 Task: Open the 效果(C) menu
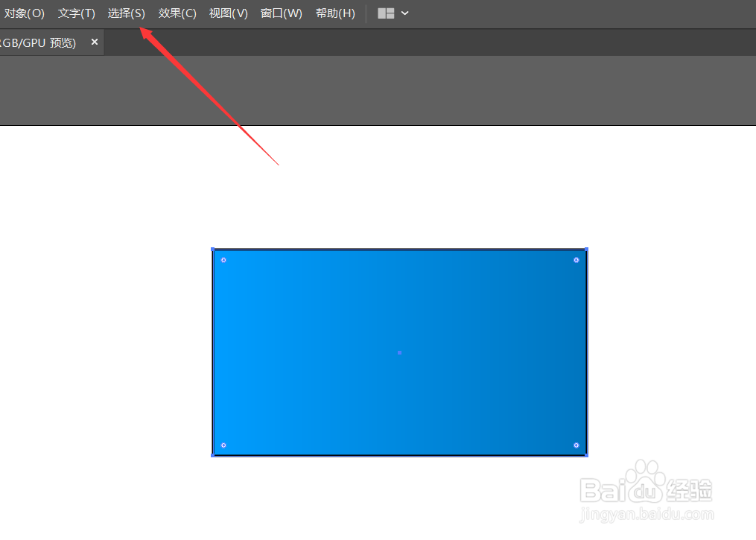177,13
